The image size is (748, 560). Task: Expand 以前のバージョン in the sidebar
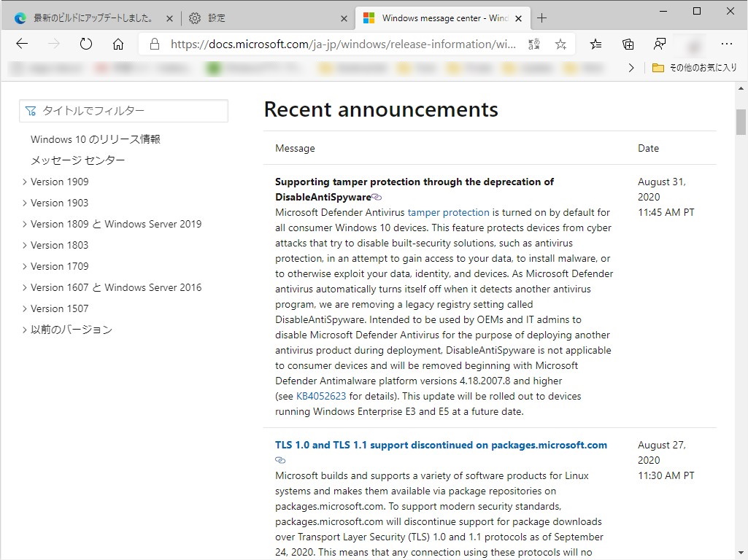point(25,330)
